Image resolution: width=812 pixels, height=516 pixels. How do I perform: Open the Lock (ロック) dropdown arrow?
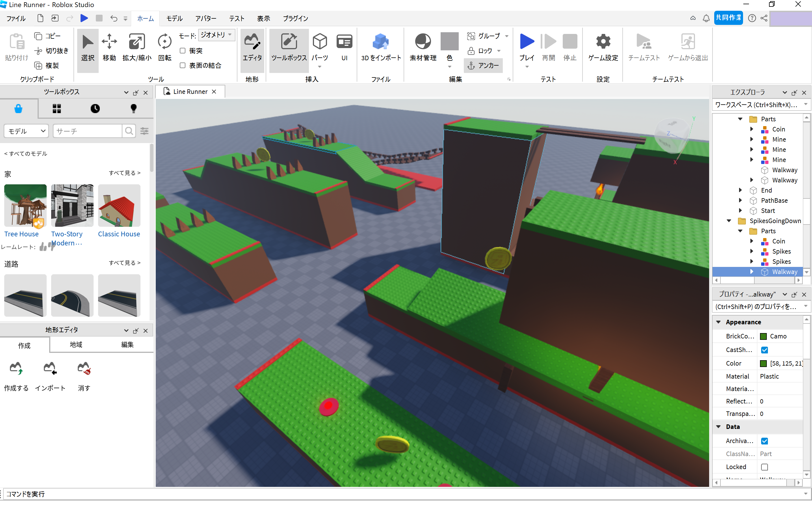coord(499,51)
